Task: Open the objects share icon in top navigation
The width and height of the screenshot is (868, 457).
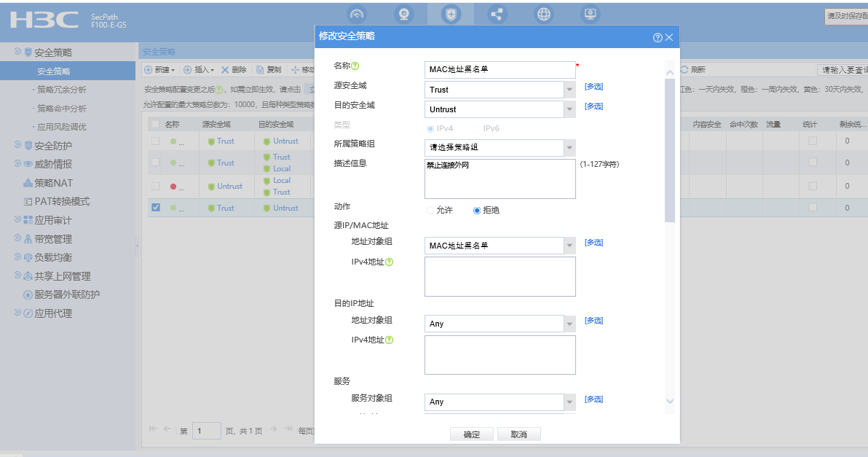Action: (x=497, y=15)
